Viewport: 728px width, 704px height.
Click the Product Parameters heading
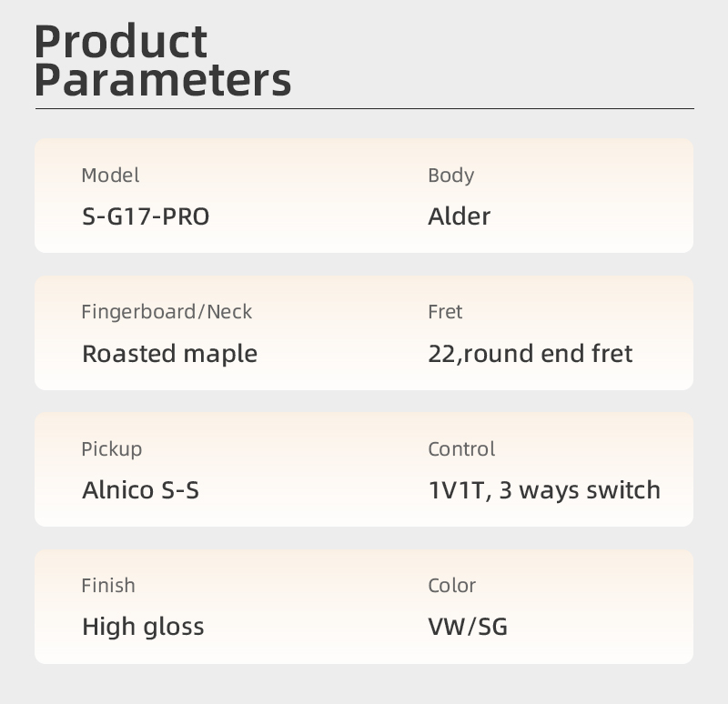(162, 61)
